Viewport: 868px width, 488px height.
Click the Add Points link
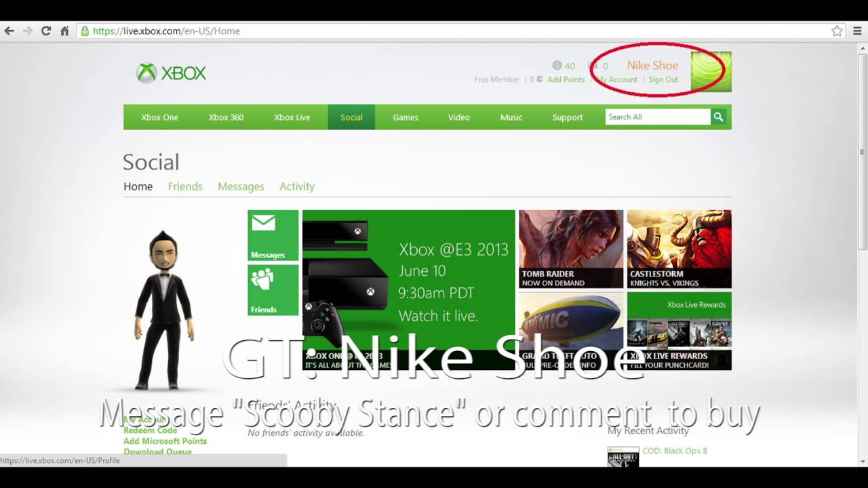click(x=566, y=79)
